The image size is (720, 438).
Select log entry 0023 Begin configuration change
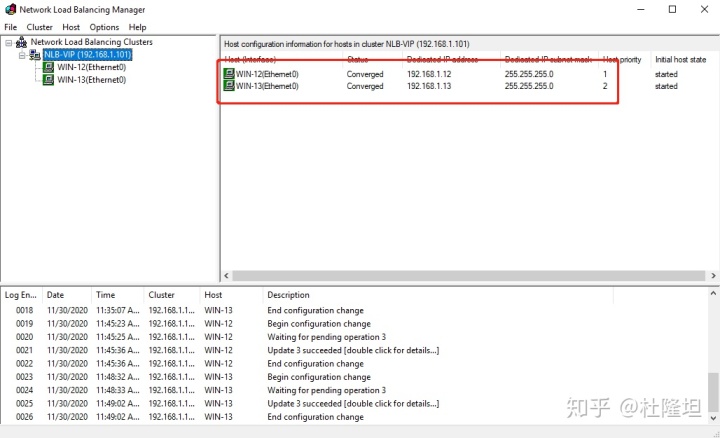pos(307,377)
